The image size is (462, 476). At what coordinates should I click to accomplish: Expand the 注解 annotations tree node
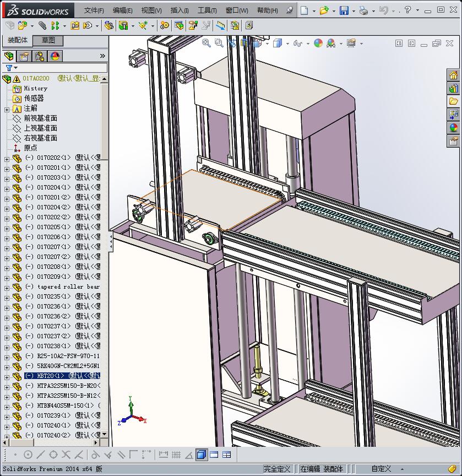(x=7, y=109)
